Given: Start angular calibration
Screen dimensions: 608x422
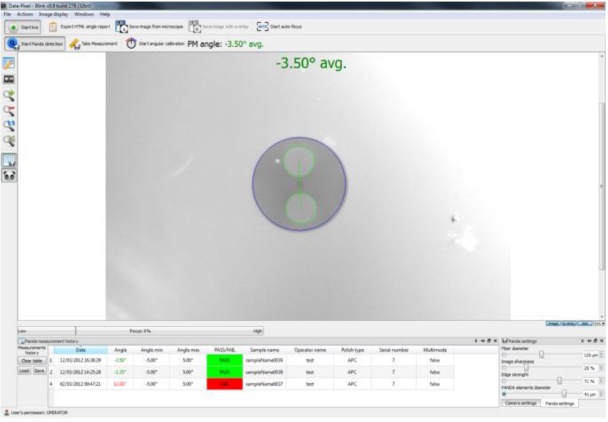Looking at the screenshot, I should click(132, 44).
